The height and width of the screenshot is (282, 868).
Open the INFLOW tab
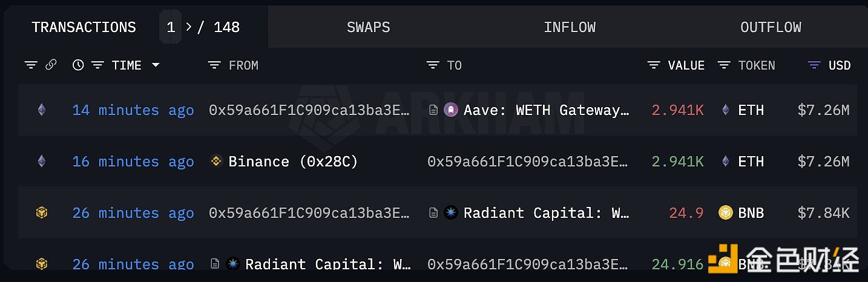coord(569,27)
